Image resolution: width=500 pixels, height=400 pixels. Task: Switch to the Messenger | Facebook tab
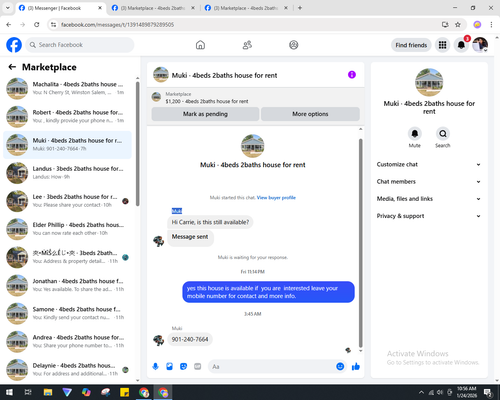[61, 8]
